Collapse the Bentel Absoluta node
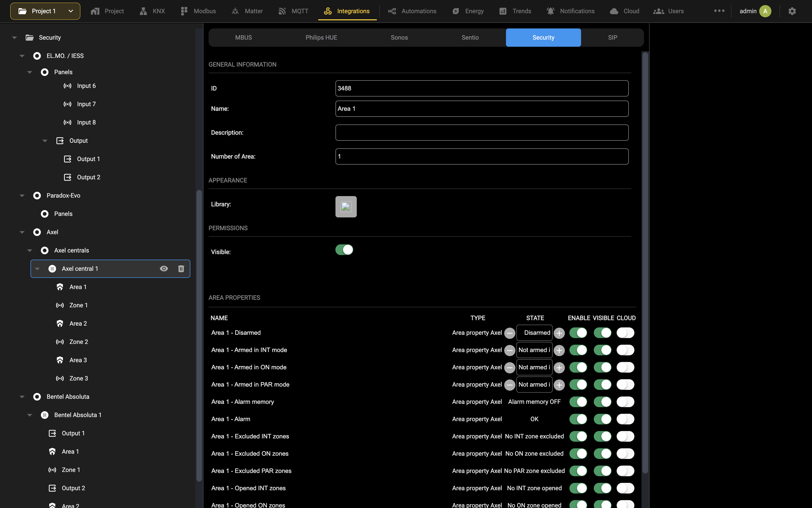 click(22, 397)
